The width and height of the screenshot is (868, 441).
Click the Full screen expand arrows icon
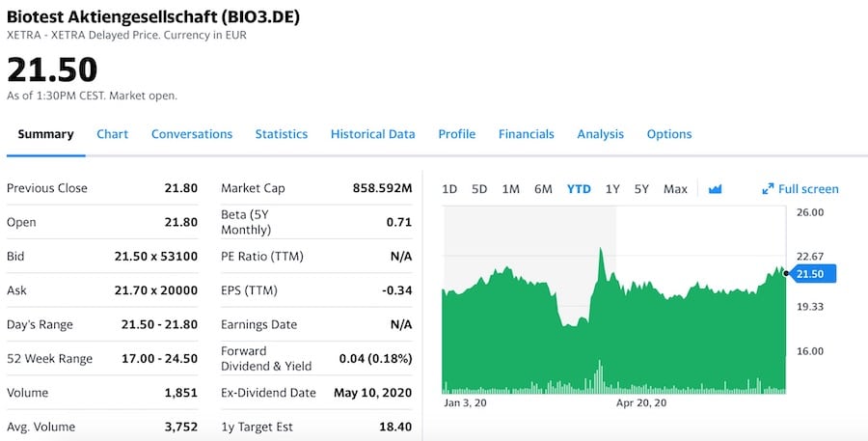tap(769, 189)
